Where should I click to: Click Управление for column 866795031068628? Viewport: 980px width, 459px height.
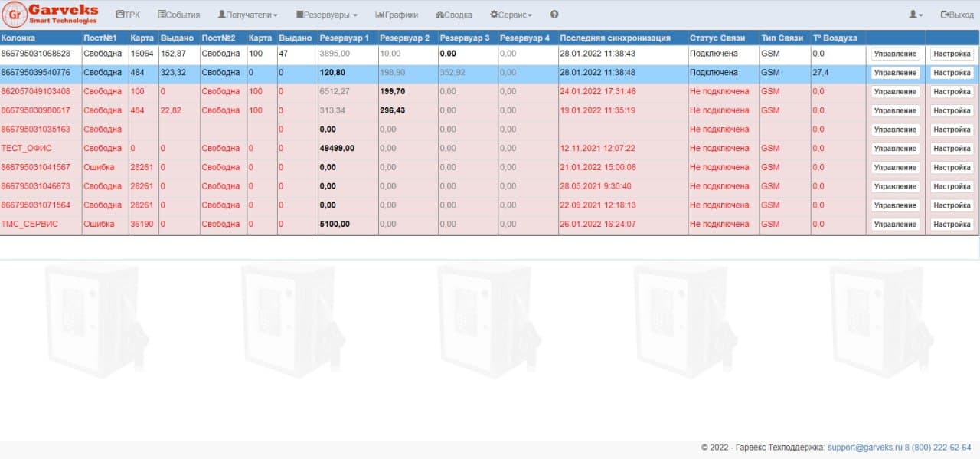(x=895, y=54)
